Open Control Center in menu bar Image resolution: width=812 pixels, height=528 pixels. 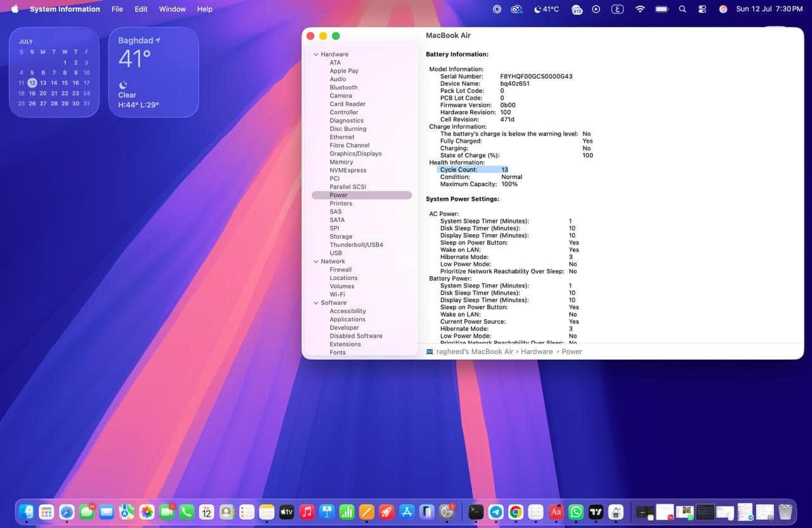[702, 9]
